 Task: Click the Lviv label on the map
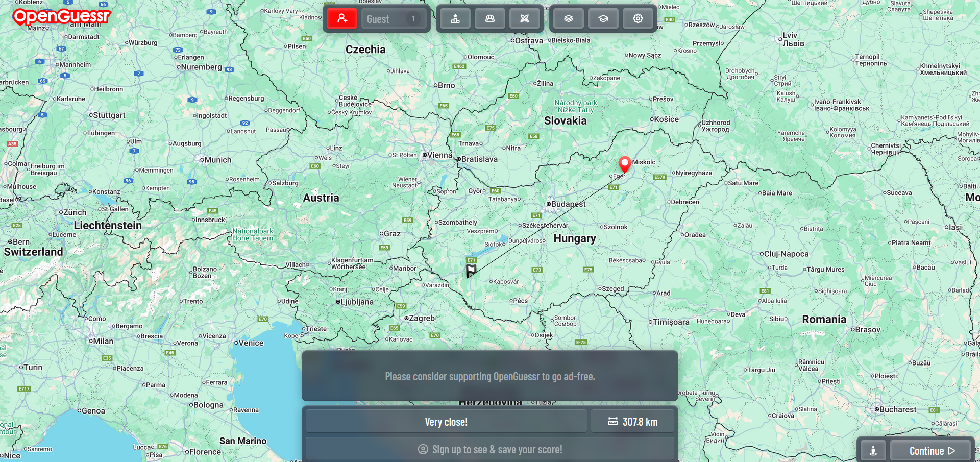(x=793, y=39)
